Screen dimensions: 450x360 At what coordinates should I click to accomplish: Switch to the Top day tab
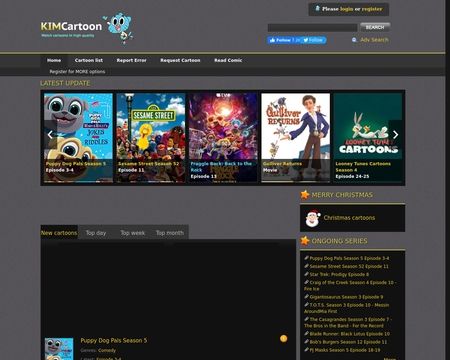pyautogui.click(x=96, y=233)
